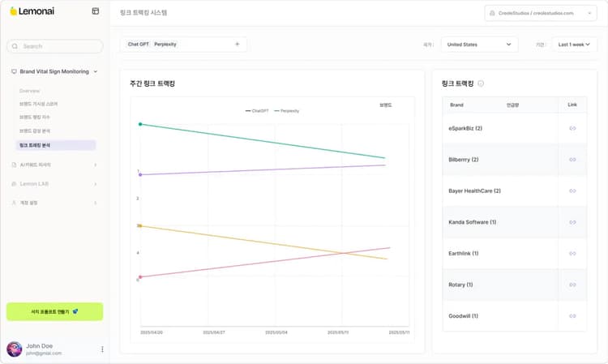Open the CredeStudios workspace selector
The image size is (608, 364).
tap(540, 13)
